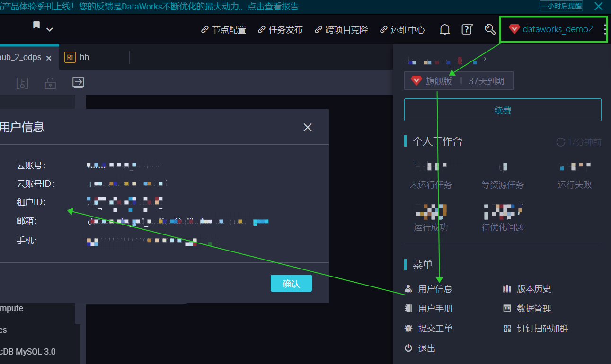The height and width of the screenshot is (364, 611).
Task: Switch to the hub_2_odps tab
Action: coord(21,58)
